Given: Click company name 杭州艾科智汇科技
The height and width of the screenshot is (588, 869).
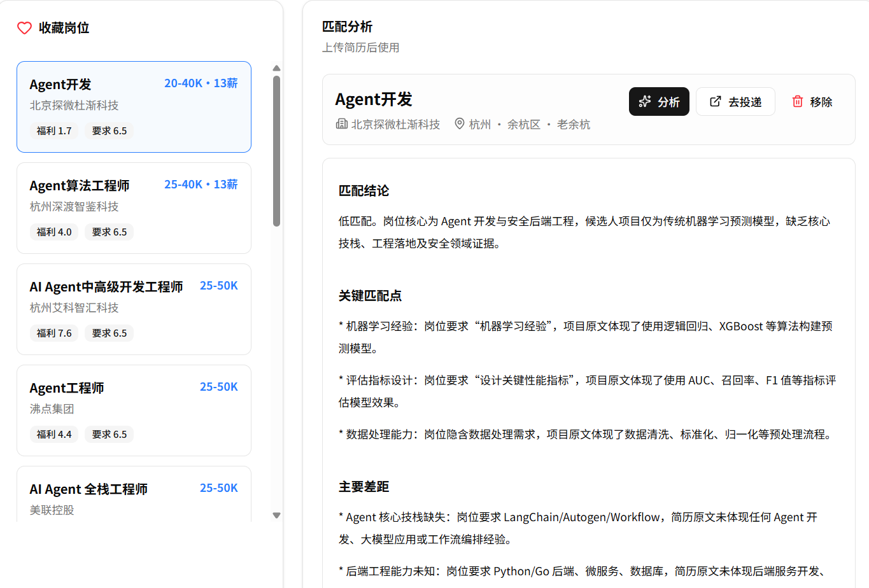Looking at the screenshot, I should click(74, 307).
